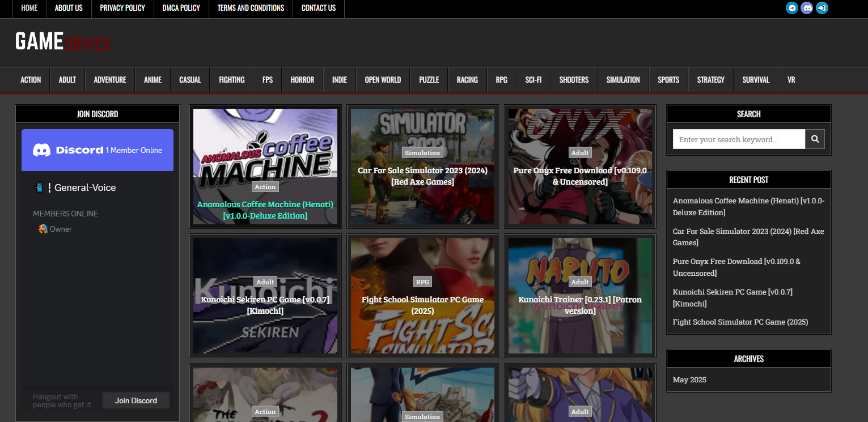This screenshot has height=422, width=868.
Task: Open recent post Car For Sale Simulator
Action: (748, 237)
